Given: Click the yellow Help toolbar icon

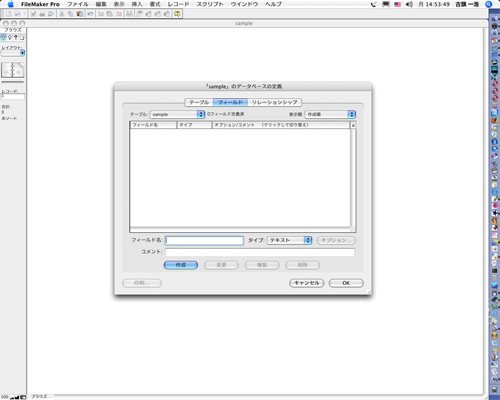Looking at the screenshot, I should 177,14.
